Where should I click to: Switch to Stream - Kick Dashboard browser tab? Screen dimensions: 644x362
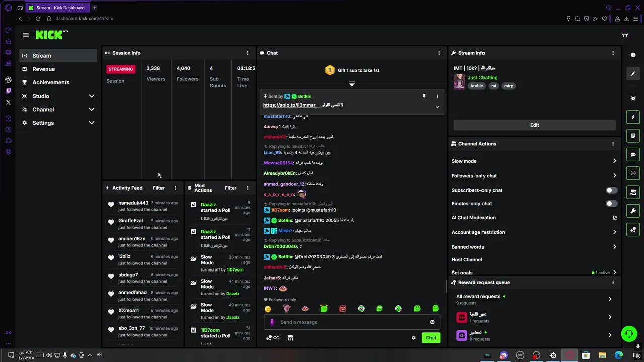[58, 8]
